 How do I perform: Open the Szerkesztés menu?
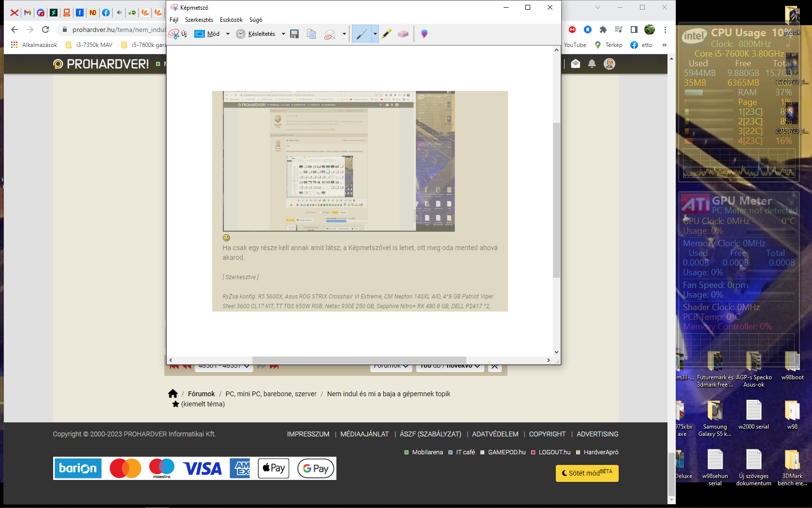[x=199, y=20]
